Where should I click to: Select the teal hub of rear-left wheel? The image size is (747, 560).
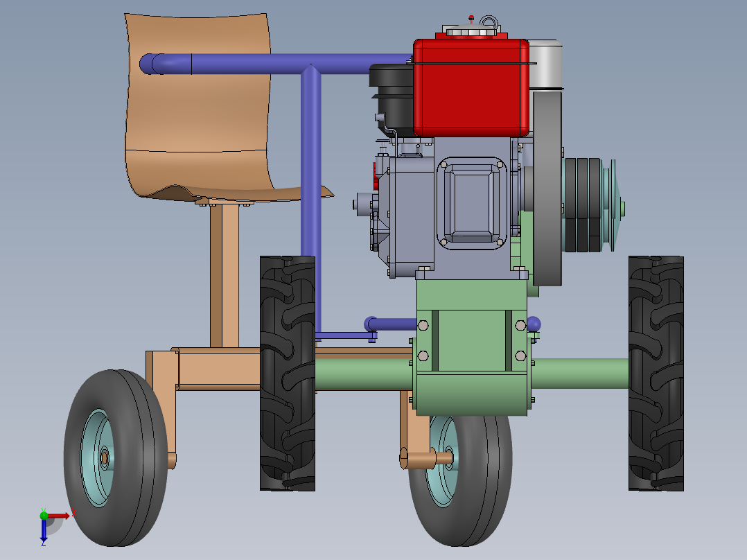(x=98, y=457)
